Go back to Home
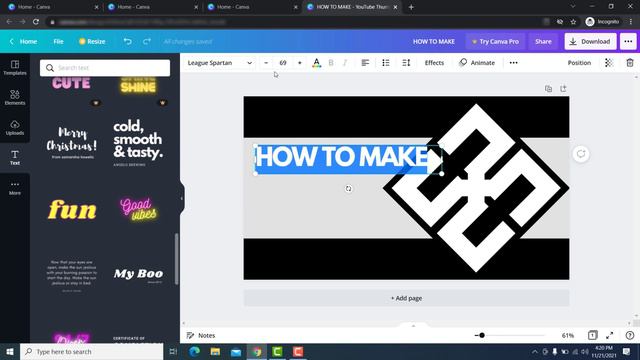The height and width of the screenshot is (360, 640). tap(24, 41)
